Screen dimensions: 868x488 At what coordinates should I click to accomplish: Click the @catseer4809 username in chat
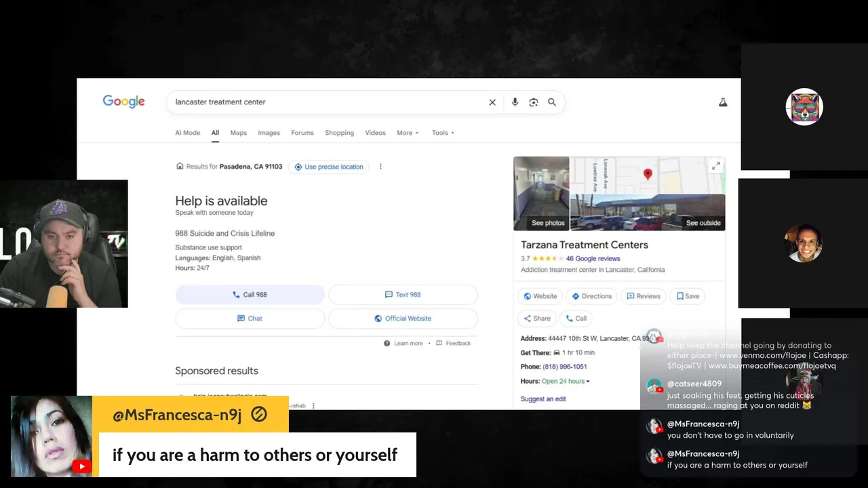click(x=694, y=384)
